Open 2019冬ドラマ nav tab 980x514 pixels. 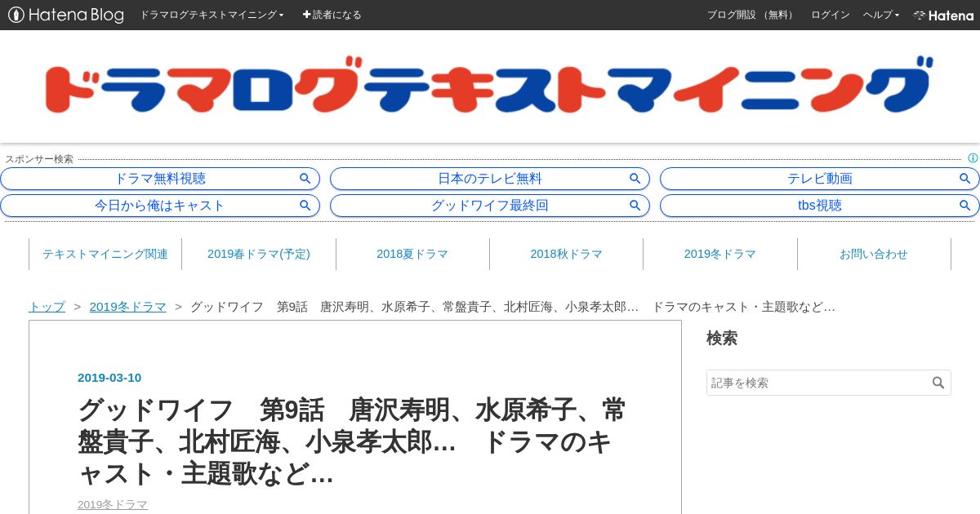coord(720,254)
